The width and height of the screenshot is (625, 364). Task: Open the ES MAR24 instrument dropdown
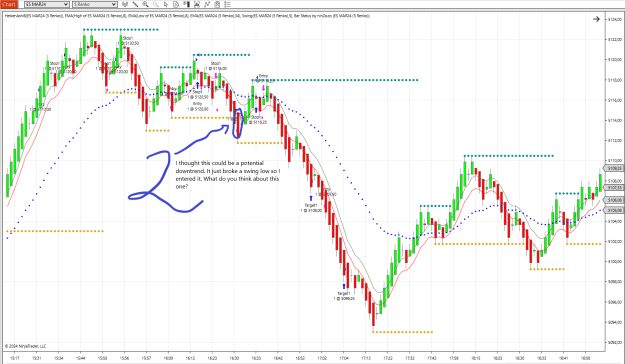point(47,4)
